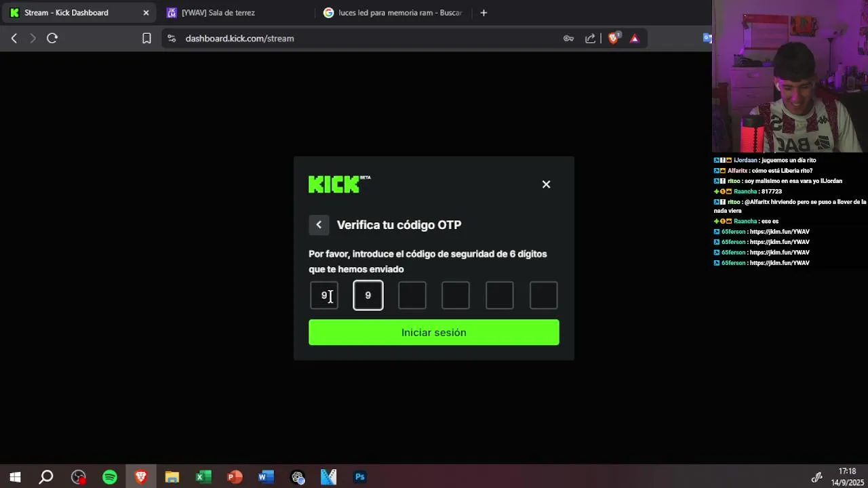Viewport: 868px width, 488px height.
Task: Click the webcam overlay feed
Action: point(790,77)
